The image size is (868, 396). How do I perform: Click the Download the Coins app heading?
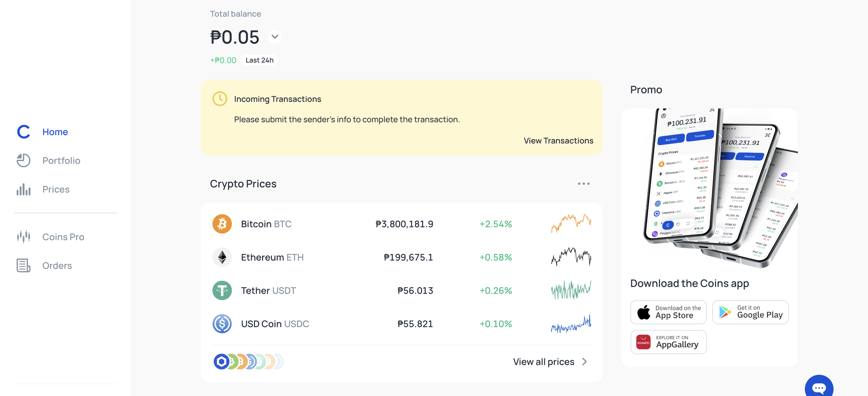pyautogui.click(x=689, y=284)
